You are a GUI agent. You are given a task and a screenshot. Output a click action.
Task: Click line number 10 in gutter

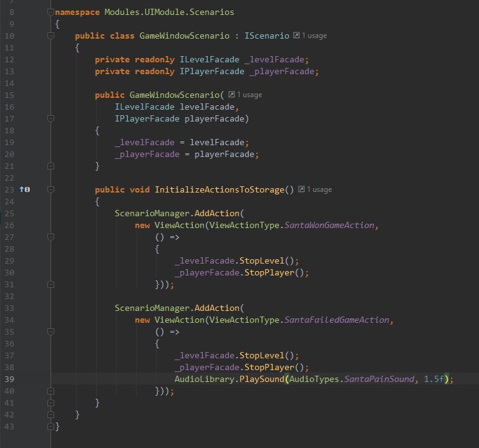pyautogui.click(x=9, y=36)
